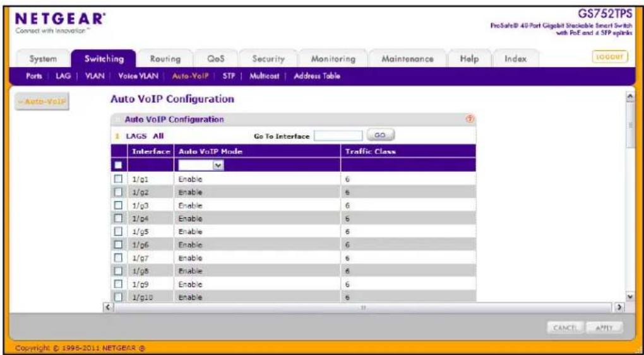Tick the checkbox for interface 1/g1
This screenshot has width=644, height=355.
(x=118, y=179)
